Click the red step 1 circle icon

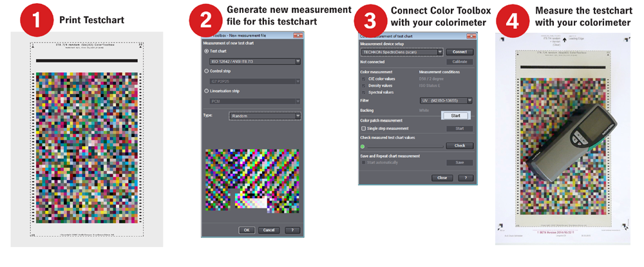coord(38,20)
